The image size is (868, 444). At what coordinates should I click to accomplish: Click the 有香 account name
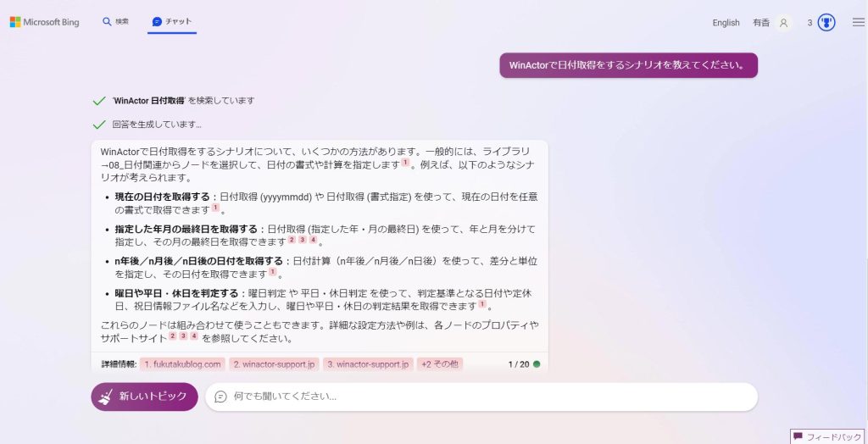click(x=760, y=23)
